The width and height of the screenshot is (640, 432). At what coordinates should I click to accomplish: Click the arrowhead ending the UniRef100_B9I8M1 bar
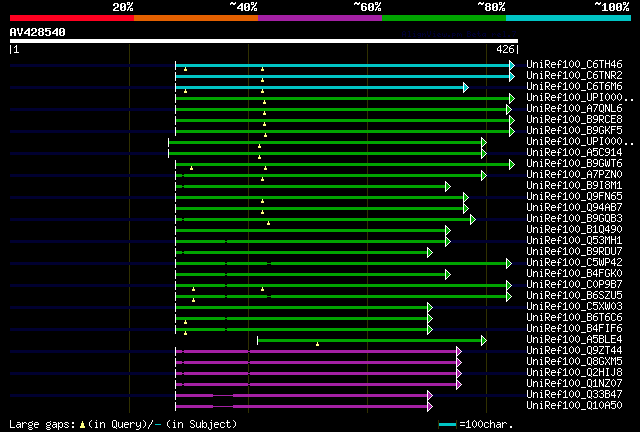click(448, 187)
